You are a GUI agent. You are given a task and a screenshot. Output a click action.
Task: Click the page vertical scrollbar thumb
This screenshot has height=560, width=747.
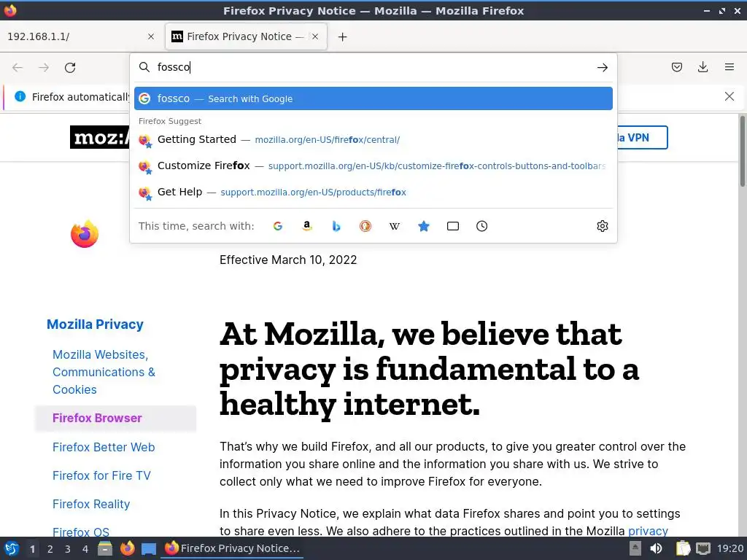(x=742, y=150)
